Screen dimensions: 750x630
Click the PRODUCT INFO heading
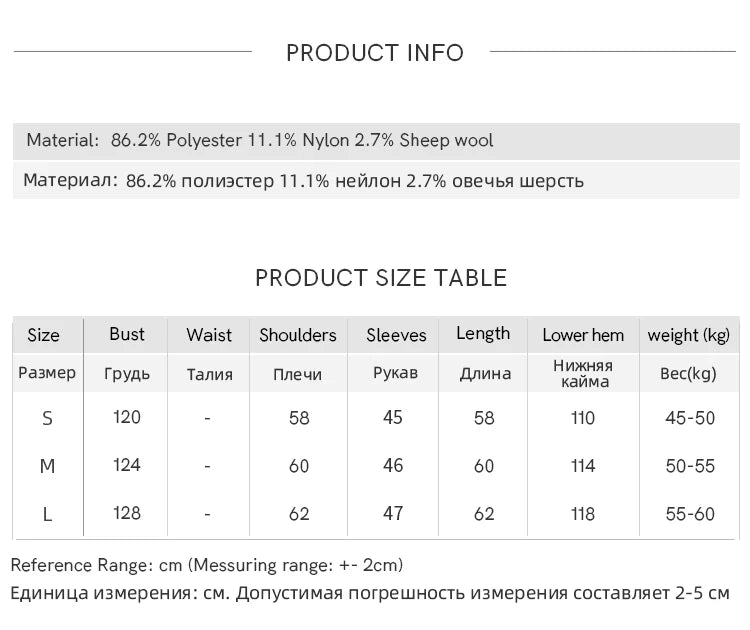(x=375, y=53)
